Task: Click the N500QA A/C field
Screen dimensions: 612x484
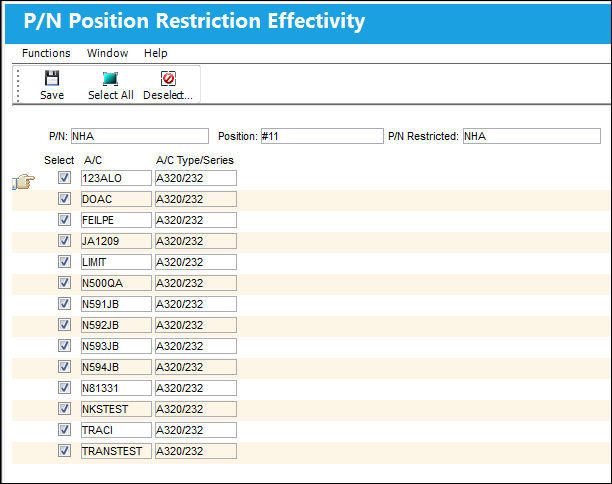Action: click(x=116, y=283)
